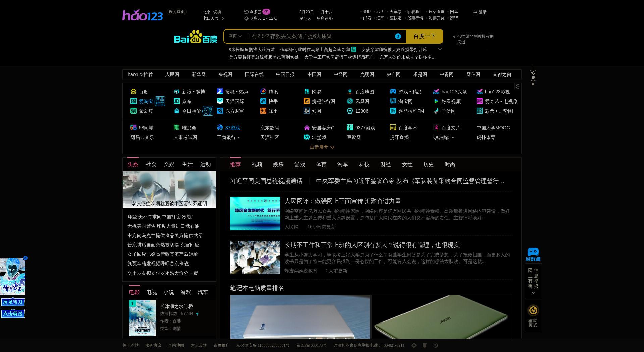The width and height of the screenshot is (644, 352).
Task: Open the 今日特价 bag icon
Action: click(x=177, y=111)
